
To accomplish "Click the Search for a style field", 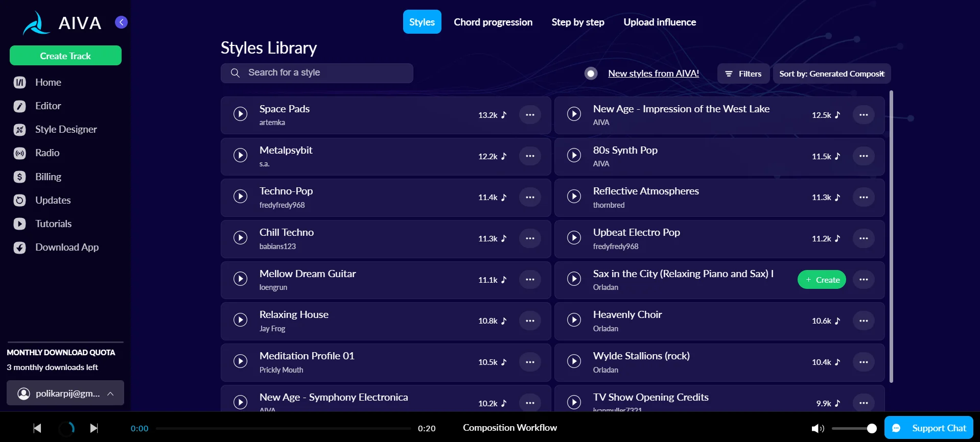I will 317,73.
